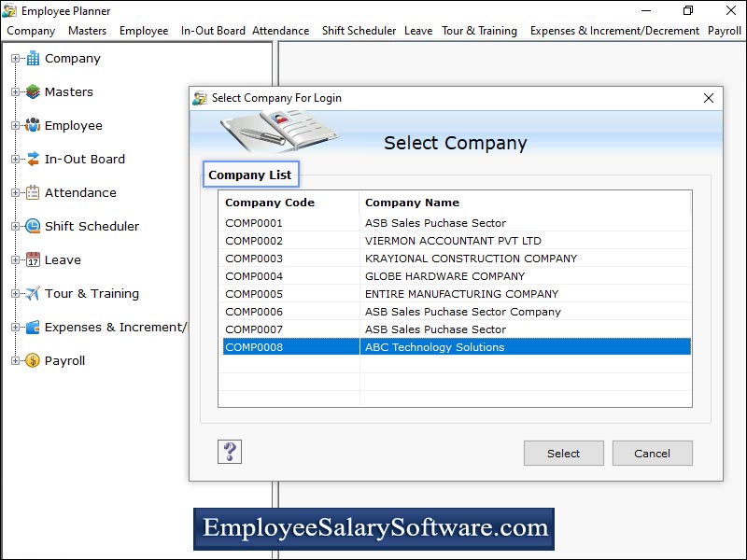Expand the Payroll tree node
This screenshot has width=747, height=560.
pos(15,360)
